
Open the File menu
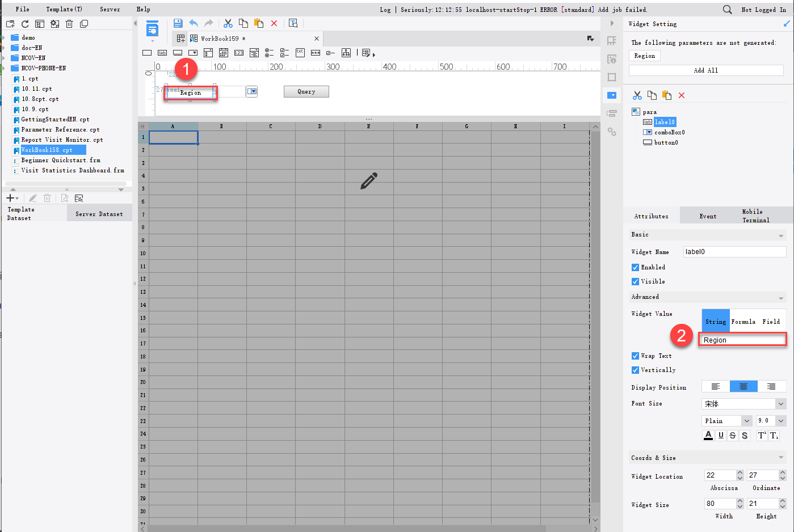click(23, 9)
